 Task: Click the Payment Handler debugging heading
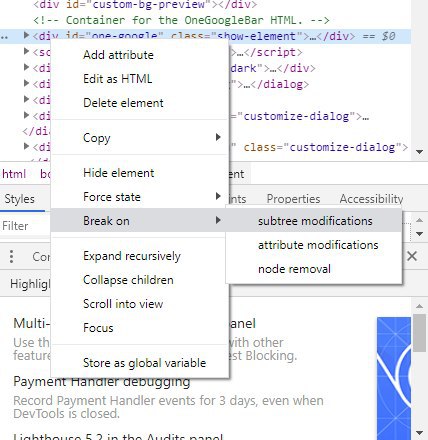pyautogui.click(x=102, y=382)
